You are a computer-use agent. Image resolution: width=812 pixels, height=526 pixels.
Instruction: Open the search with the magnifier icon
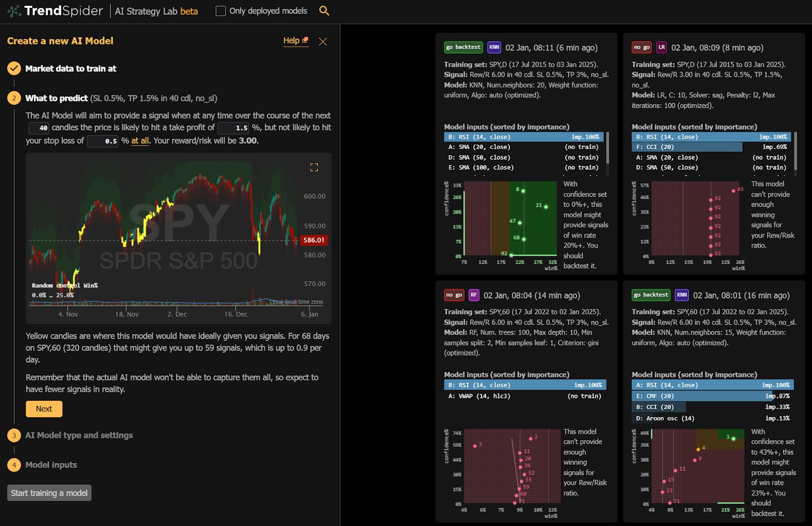tap(324, 10)
